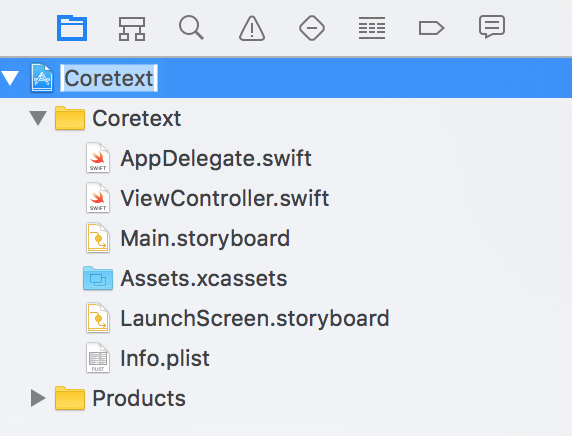Collapse the Coretext folder group triangle
Viewport: 572px width, 436px height.
38,118
